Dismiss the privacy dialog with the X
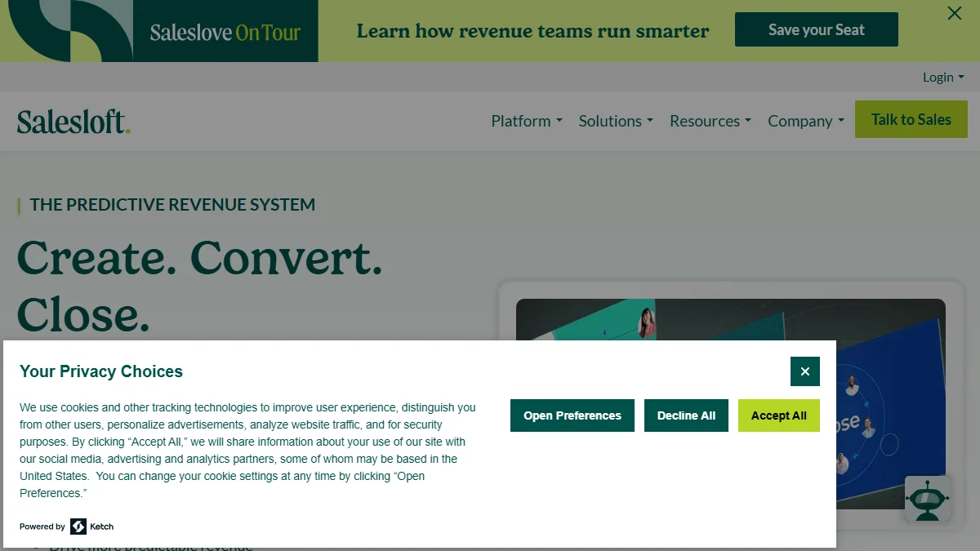The height and width of the screenshot is (551, 980). pyautogui.click(x=804, y=371)
